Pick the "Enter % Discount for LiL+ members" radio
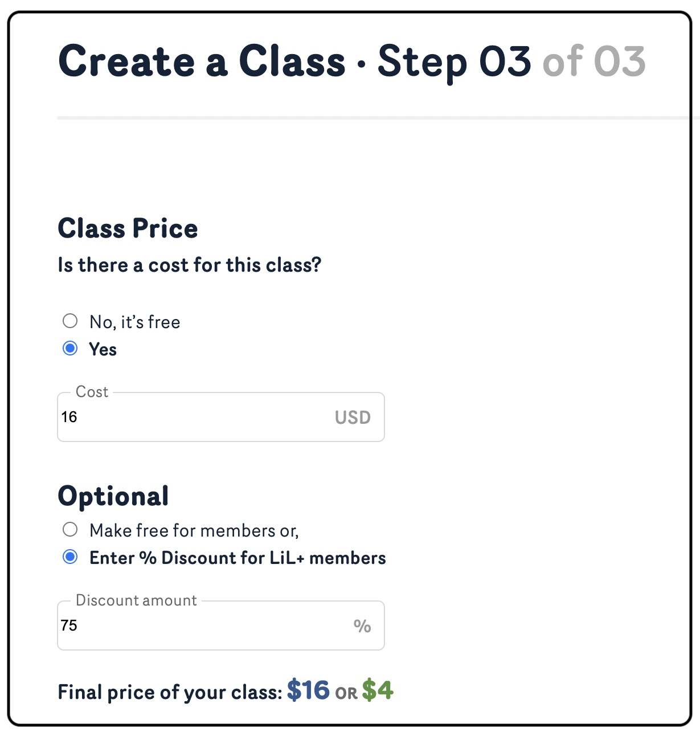The width and height of the screenshot is (700, 736). click(x=70, y=557)
